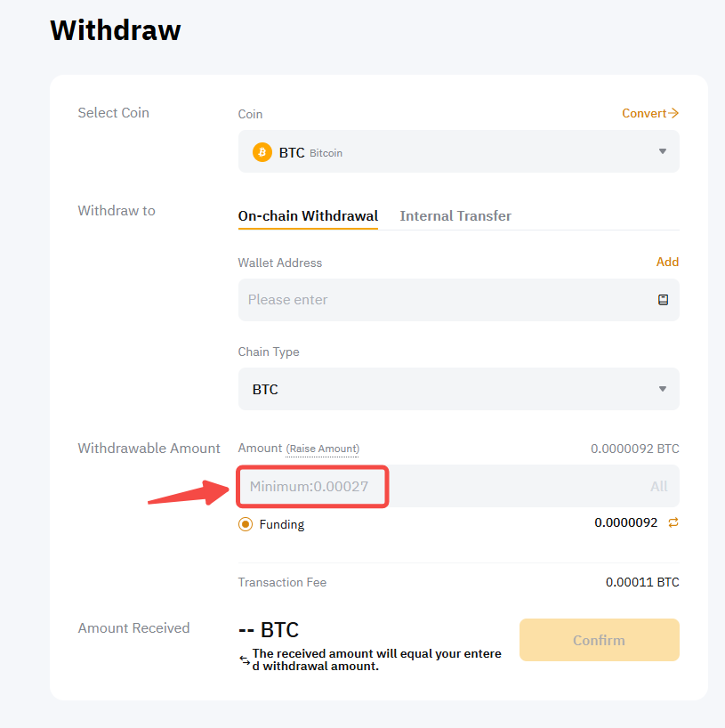Screen dimensions: 725x728
Task: Click the 0.0000092 BTC withdrawable amount text
Action: [x=634, y=449]
